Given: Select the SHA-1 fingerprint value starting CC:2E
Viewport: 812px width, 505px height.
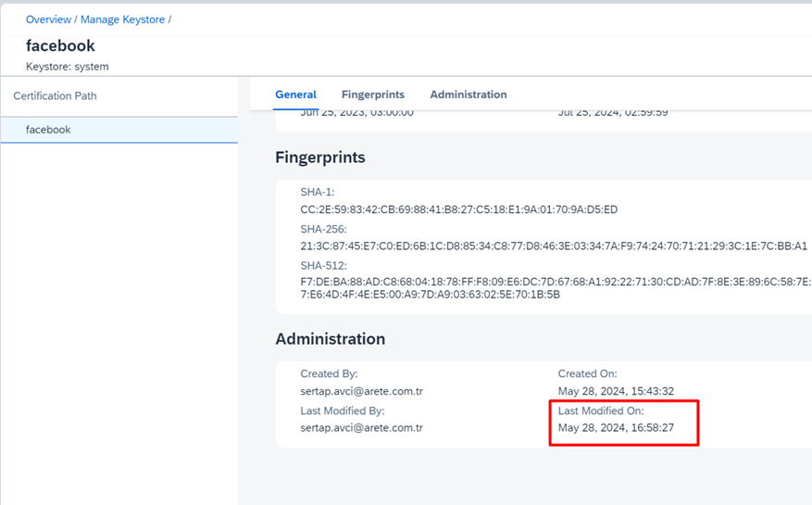Looking at the screenshot, I should pyautogui.click(x=459, y=209).
